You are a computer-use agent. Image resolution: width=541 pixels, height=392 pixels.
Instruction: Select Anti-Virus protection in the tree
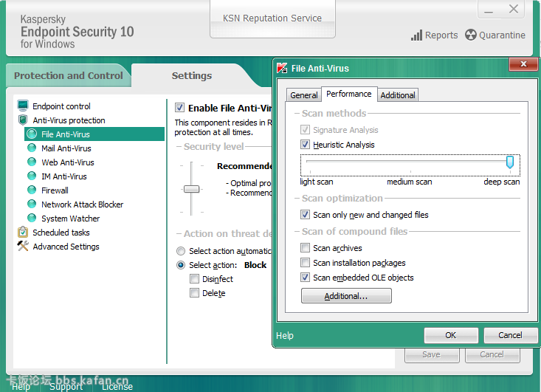coord(69,120)
